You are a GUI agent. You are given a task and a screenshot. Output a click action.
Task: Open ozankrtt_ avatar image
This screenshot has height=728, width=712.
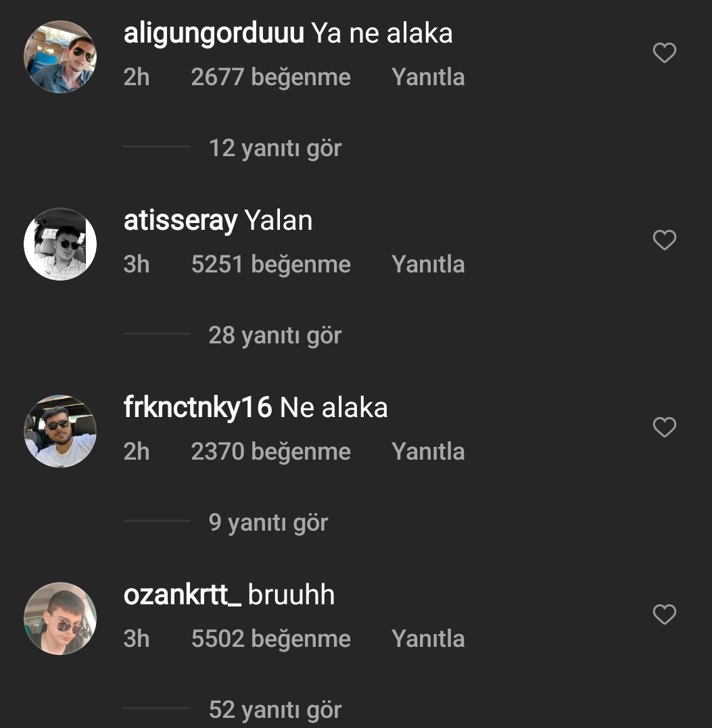click(60, 618)
